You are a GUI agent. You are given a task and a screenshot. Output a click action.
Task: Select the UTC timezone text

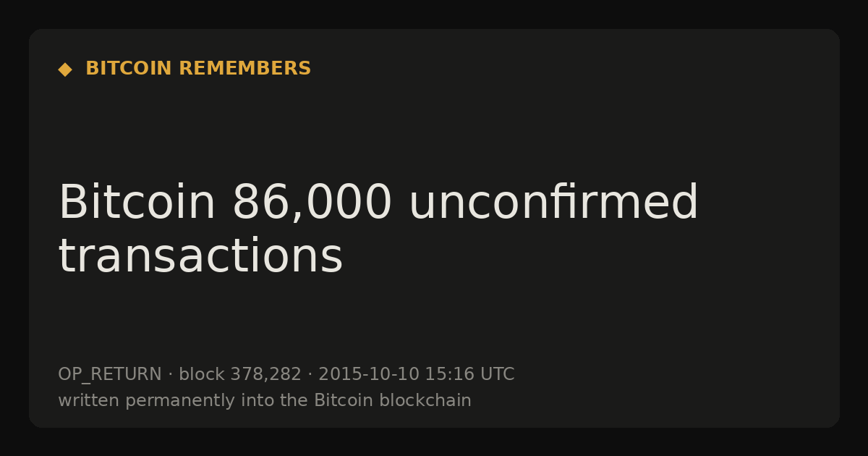tap(497, 374)
